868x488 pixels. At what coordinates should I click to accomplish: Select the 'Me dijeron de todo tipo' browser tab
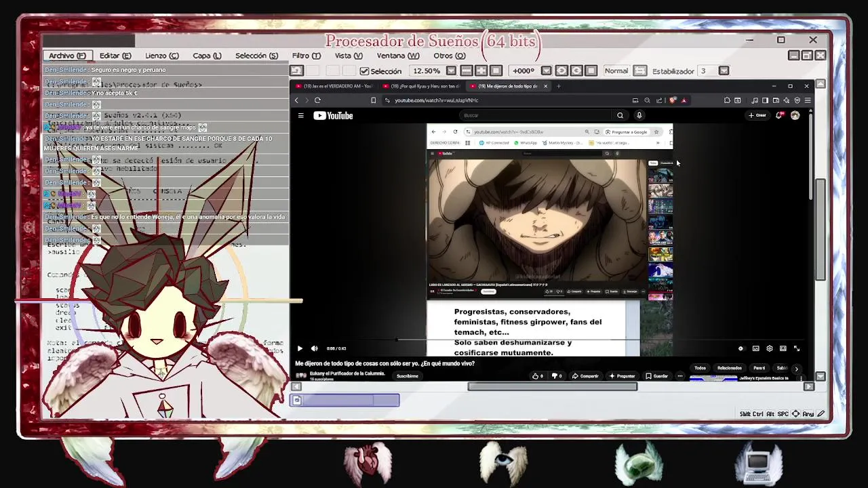(x=507, y=86)
